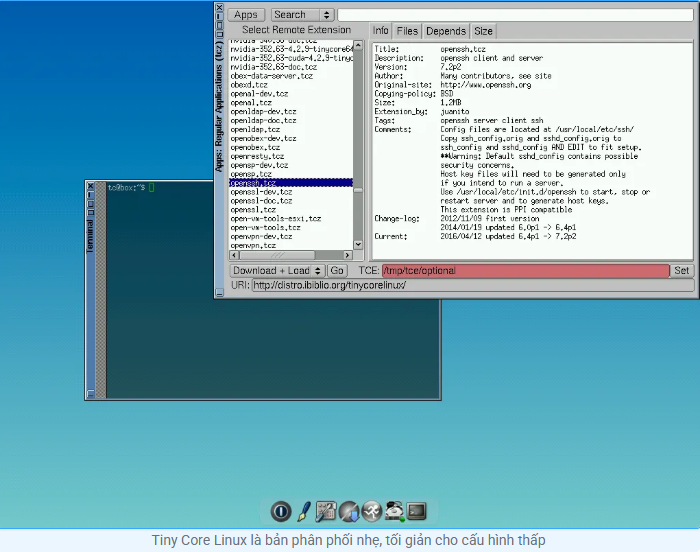
Task: Select openal.tcz in the list
Action: click(291, 103)
